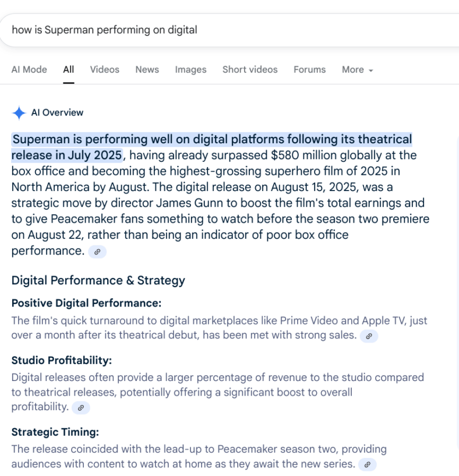Click citation link icon after 'the new series'

tap(368, 465)
